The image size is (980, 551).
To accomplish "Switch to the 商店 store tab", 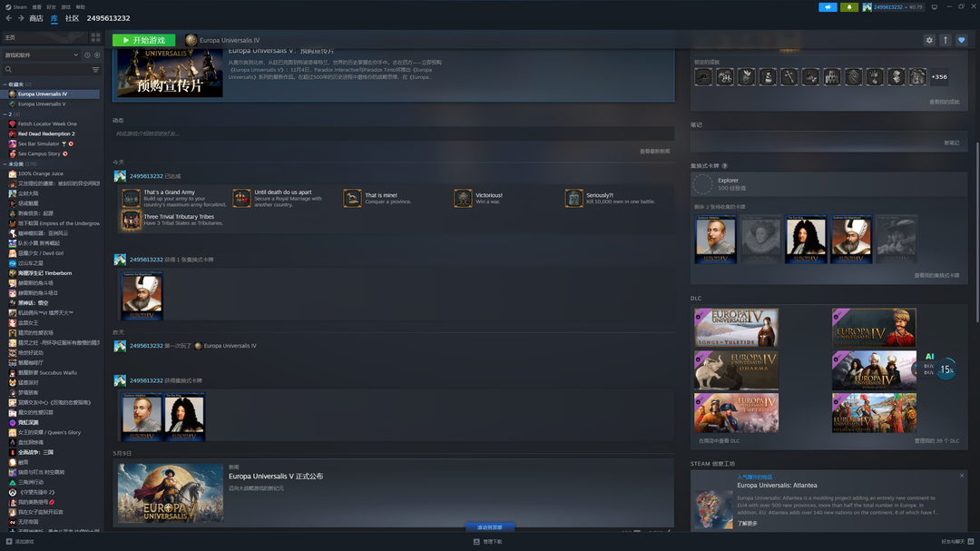I will 36,18.
